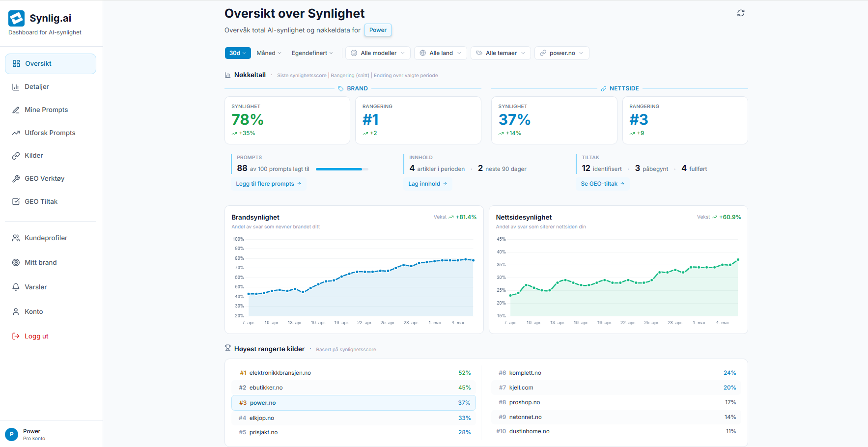Click the refresh icon at top right
The image size is (868, 447).
[x=741, y=13]
